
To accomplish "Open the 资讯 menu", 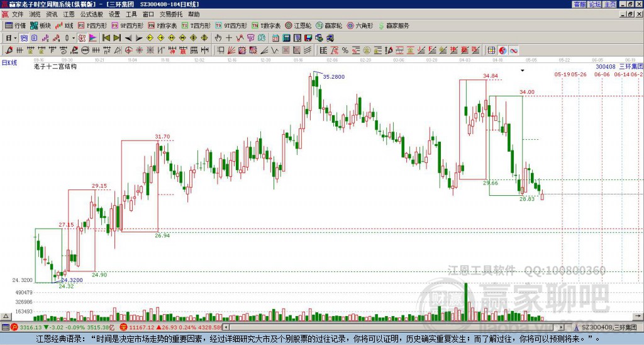I will [52, 14].
